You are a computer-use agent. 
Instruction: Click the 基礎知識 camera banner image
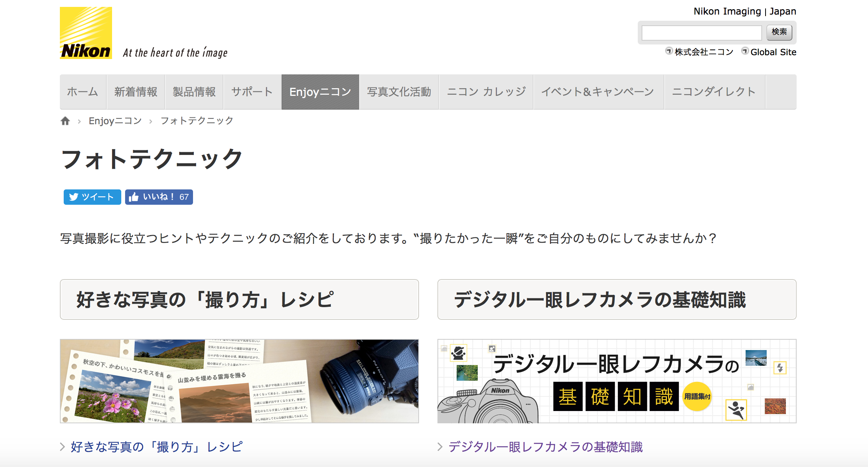[x=617, y=381]
